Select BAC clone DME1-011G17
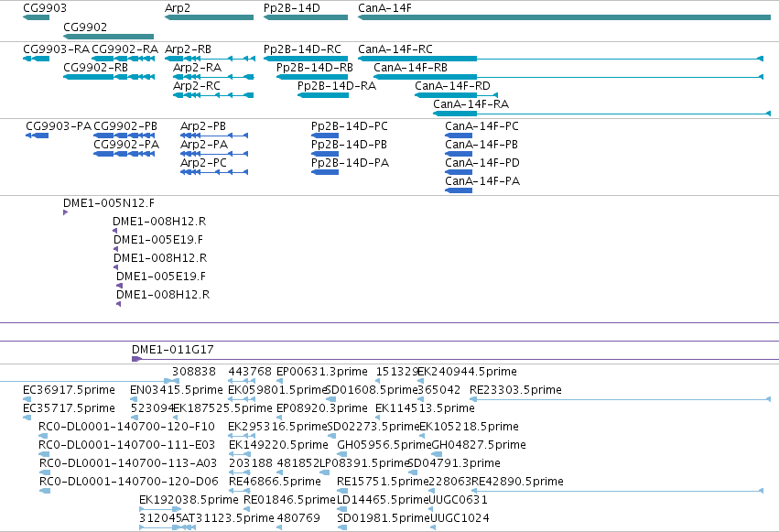This screenshot has height=532, width=779. click(x=455, y=359)
